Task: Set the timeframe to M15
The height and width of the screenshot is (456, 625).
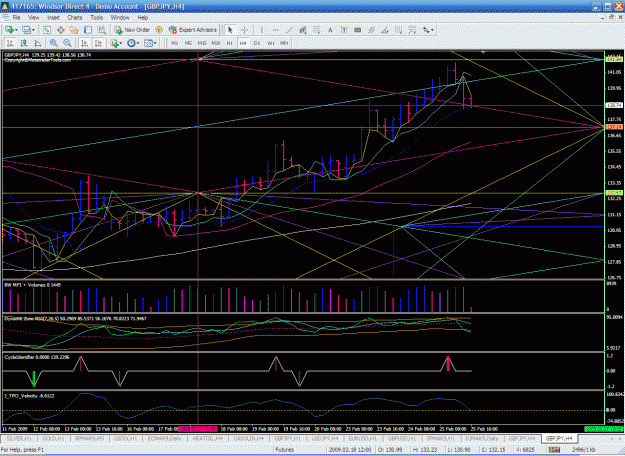Action: tap(202, 43)
